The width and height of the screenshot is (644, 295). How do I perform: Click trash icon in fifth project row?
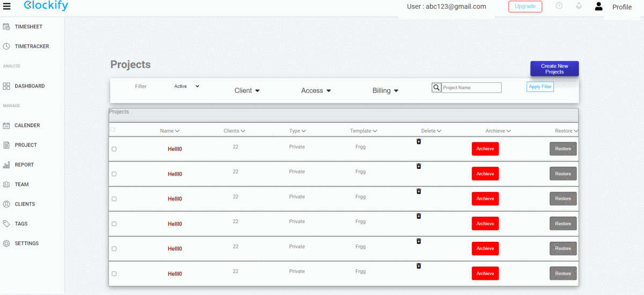(x=419, y=241)
